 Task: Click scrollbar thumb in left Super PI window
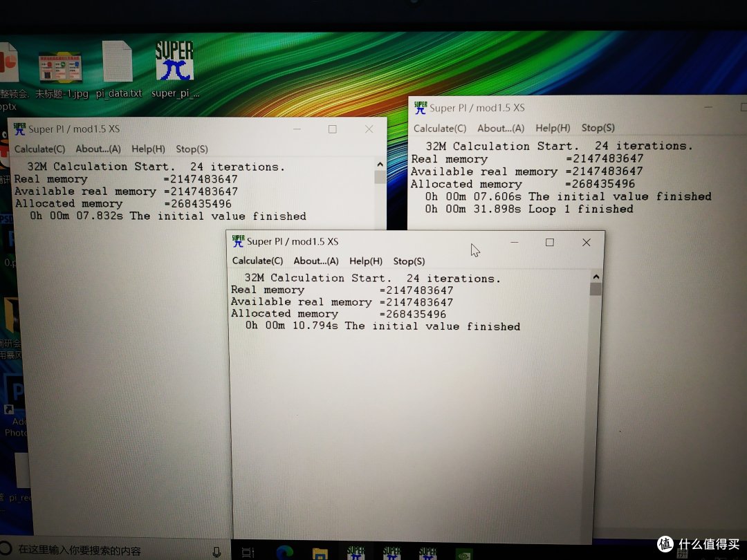tap(380, 177)
